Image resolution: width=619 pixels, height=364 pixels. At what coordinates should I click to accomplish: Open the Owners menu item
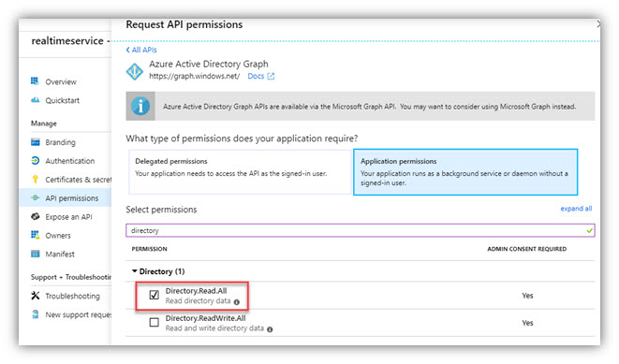click(58, 236)
